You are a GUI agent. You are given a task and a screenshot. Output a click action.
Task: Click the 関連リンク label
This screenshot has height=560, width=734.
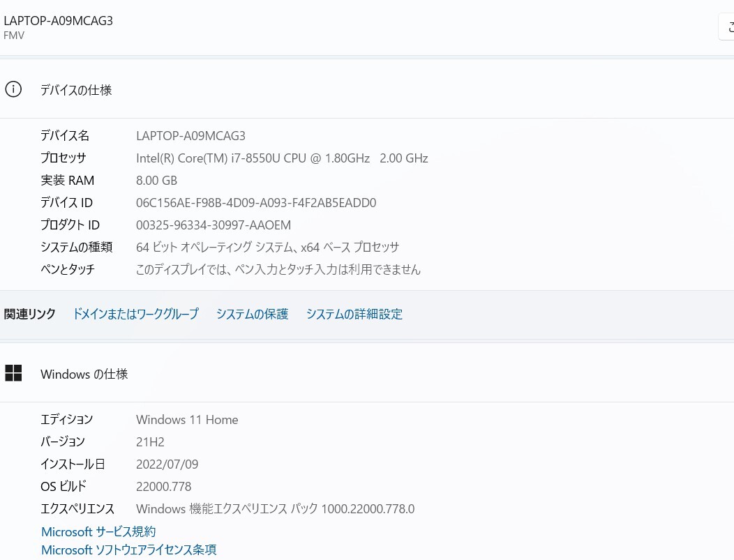[29, 314]
